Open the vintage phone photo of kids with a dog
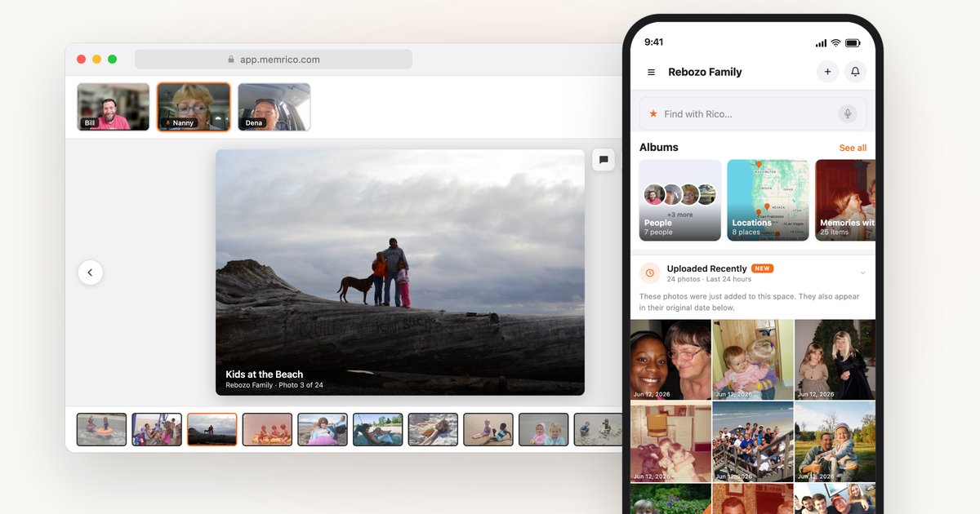The width and height of the screenshot is (980, 514). point(670,441)
